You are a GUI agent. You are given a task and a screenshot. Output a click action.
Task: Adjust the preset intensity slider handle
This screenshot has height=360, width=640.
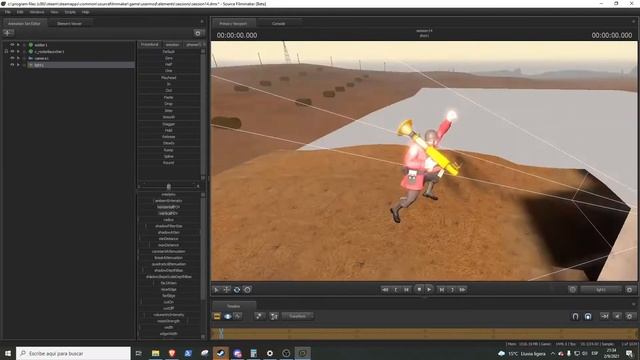pyautogui.click(x=169, y=187)
